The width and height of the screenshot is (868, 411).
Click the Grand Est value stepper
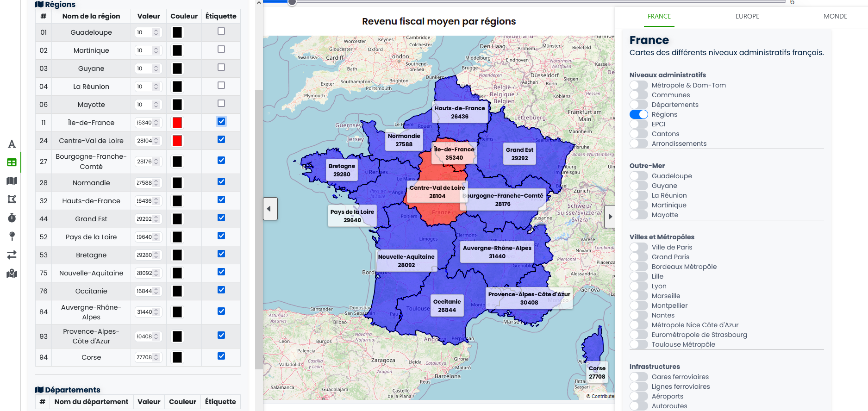156,219
